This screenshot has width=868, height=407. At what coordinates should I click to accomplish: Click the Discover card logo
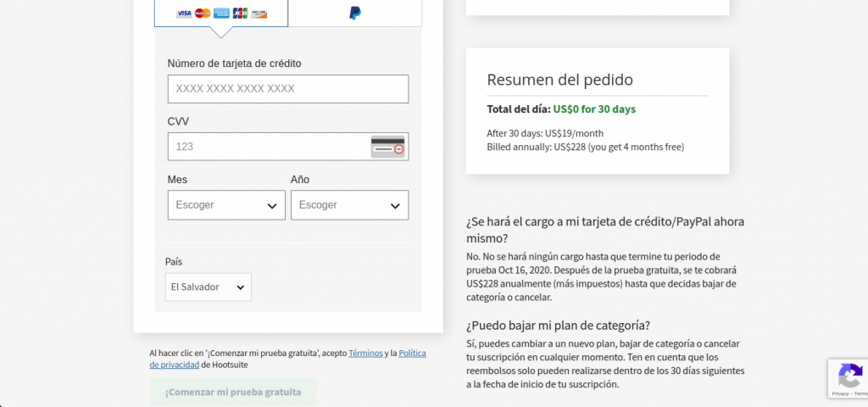[x=259, y=14]
